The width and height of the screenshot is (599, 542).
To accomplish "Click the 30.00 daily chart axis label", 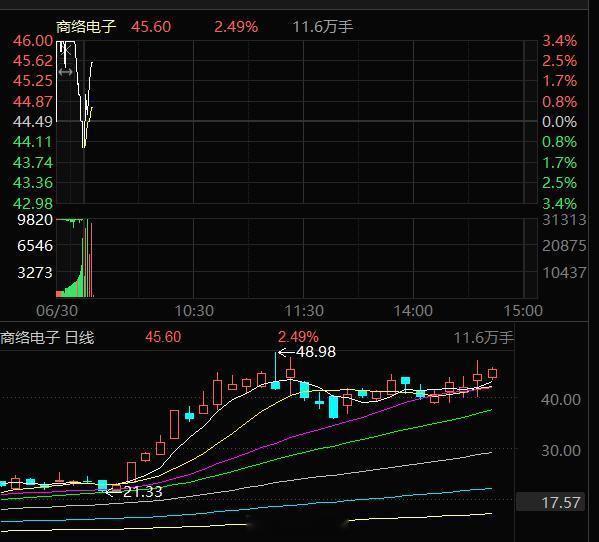I will (560, 451).
